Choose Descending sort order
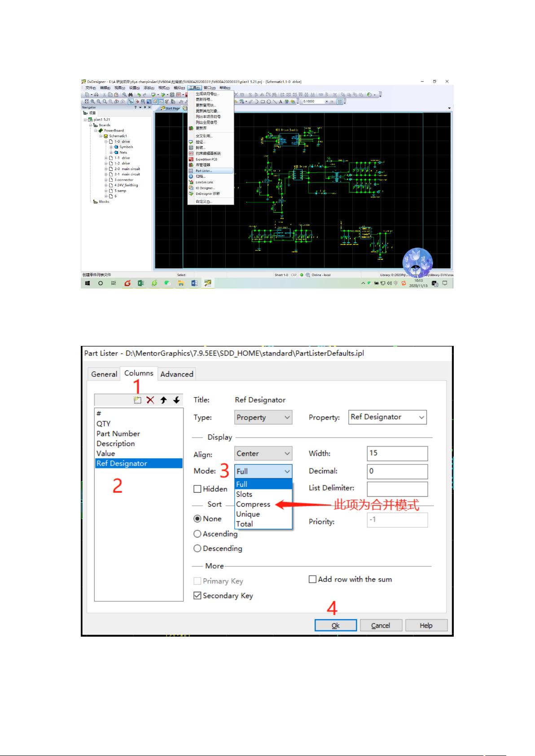Viewport: 535px width, 756px height. [x=197, y=548]
